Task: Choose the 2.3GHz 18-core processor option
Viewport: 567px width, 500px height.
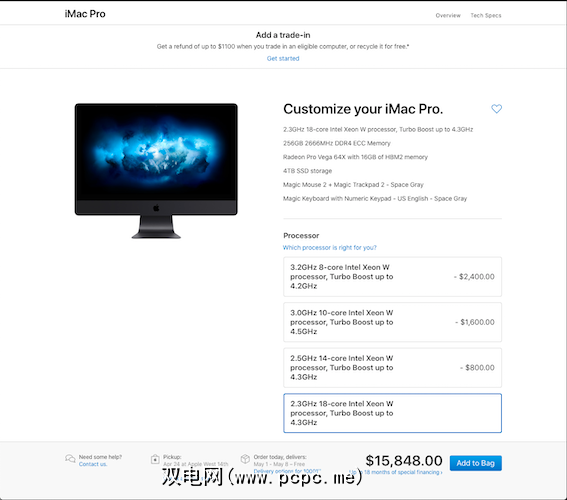Action: 392,413
